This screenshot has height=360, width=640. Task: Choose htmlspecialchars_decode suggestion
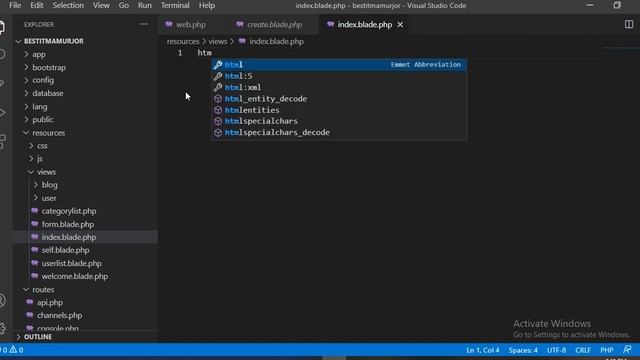pos(339,132)
